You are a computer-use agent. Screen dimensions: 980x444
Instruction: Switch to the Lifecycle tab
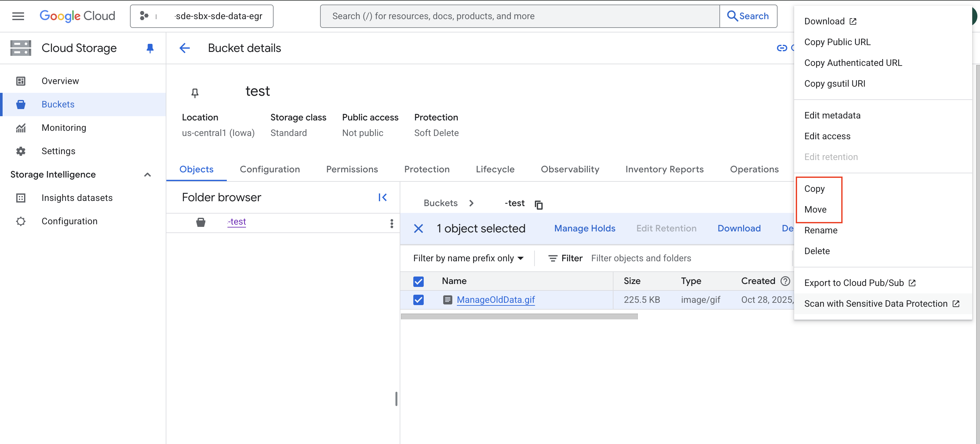click(495, 169)
